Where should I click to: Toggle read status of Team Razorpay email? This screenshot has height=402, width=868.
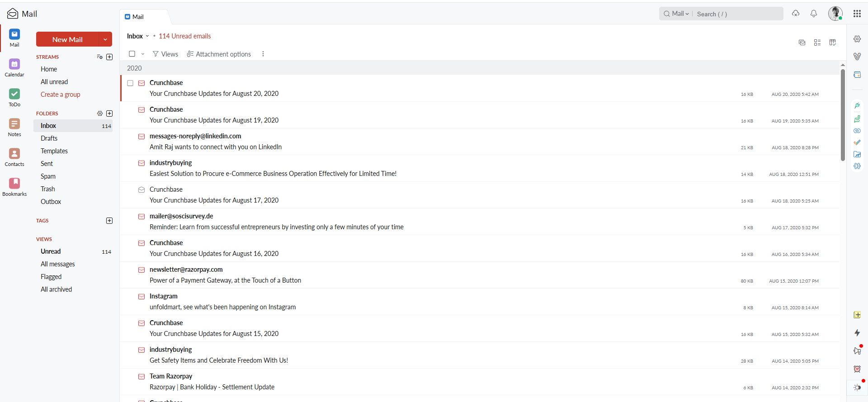click(142, 377)
